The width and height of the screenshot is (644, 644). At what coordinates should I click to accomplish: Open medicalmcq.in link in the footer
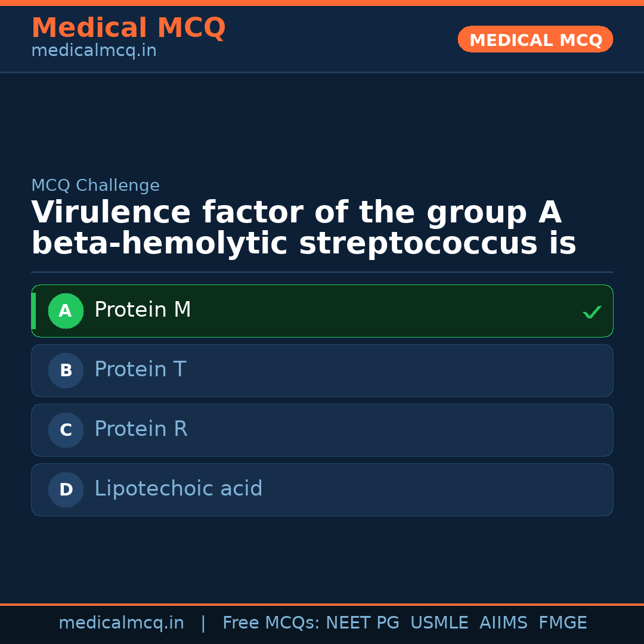(x=121, y=623)
